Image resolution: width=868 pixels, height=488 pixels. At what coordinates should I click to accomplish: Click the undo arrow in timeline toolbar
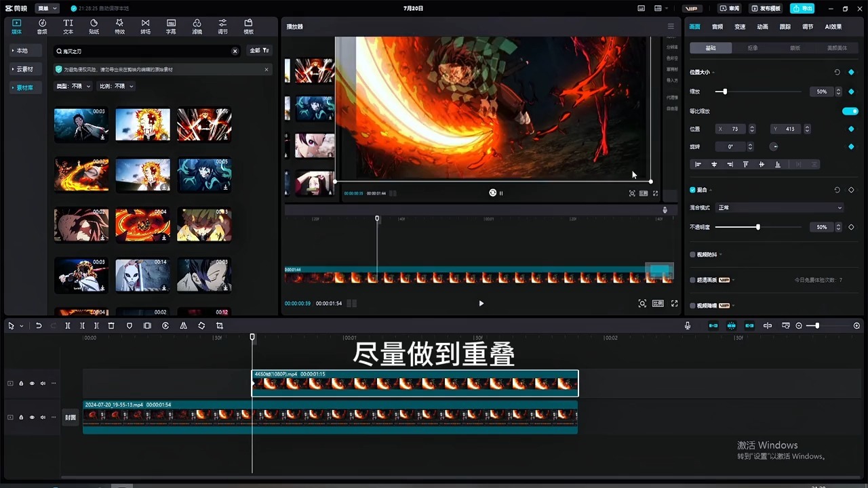pyautogui.click(x=39, y=326)
